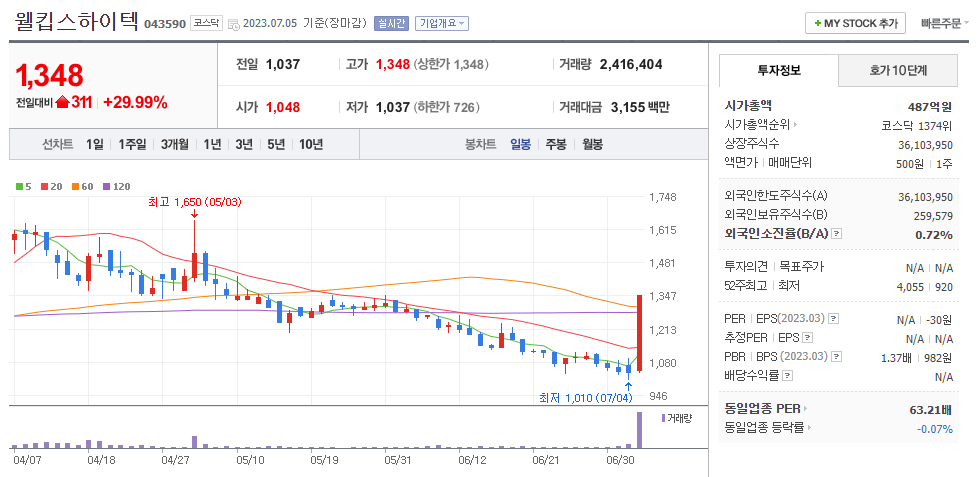Click the purple 120-day moving average legend
Image resolution: width=977 pixels, height=477 pixels.
click(x=116, y=186)
